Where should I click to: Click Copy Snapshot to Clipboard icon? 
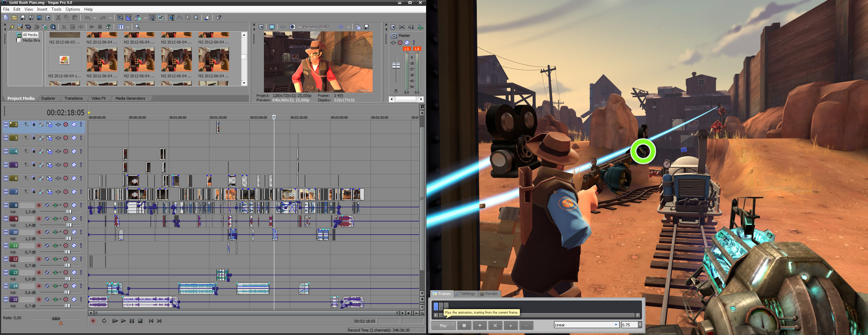[x=358, y=27]
